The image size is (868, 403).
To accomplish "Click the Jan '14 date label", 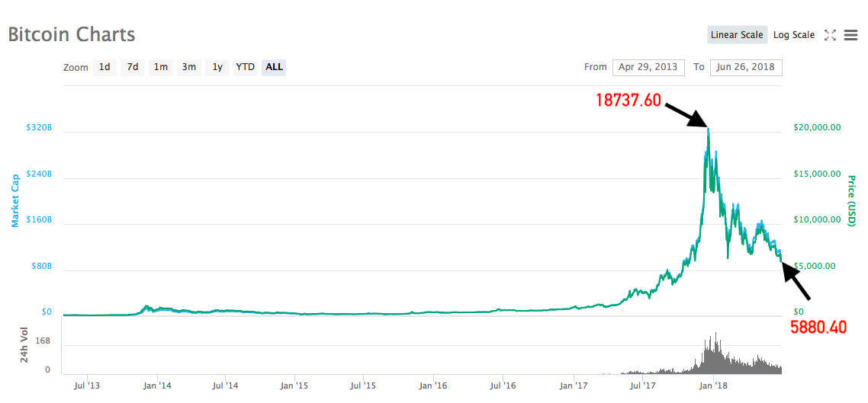I will [x=158, y=385].
